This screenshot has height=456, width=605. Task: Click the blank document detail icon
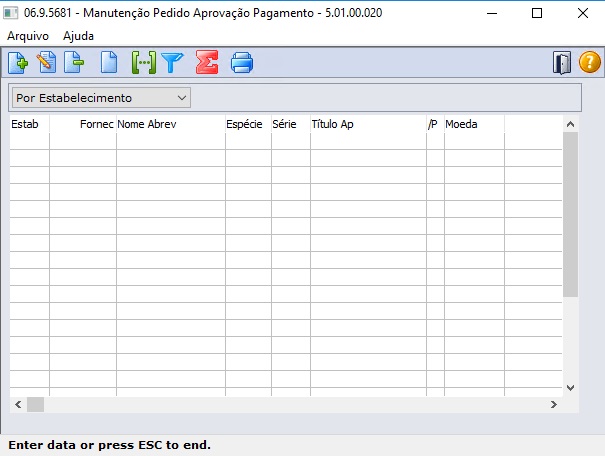click(x=109, y=62)
